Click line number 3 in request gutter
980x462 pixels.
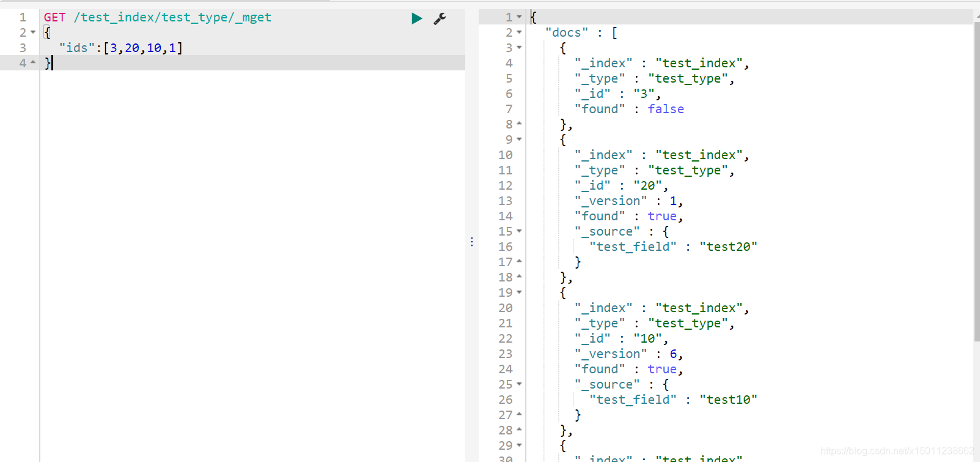(23, 48)
